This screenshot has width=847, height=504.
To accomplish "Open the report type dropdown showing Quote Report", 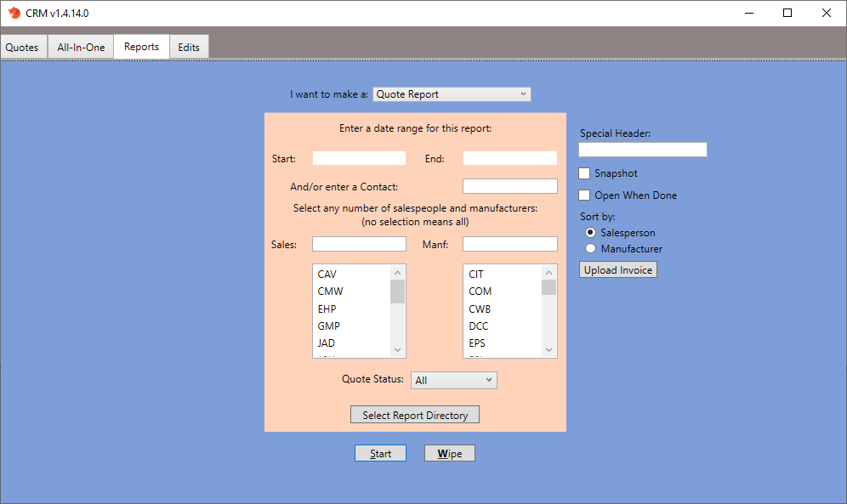I will coord(452,94).
